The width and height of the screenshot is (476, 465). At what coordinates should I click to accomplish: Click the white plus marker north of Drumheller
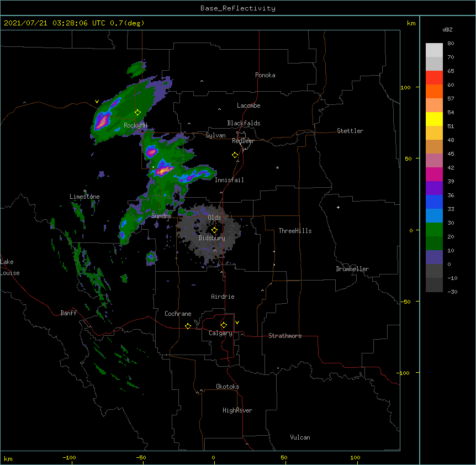pos(338,207)
